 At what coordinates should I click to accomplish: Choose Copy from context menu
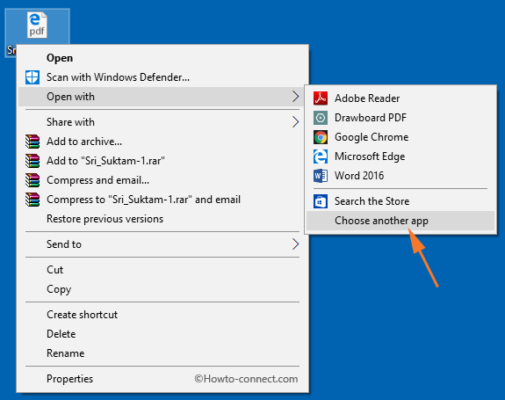162,289
